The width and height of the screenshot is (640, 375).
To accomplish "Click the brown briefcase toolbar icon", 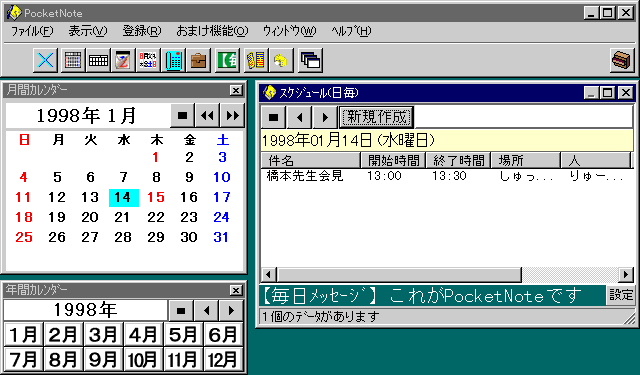I will (199, 60).
